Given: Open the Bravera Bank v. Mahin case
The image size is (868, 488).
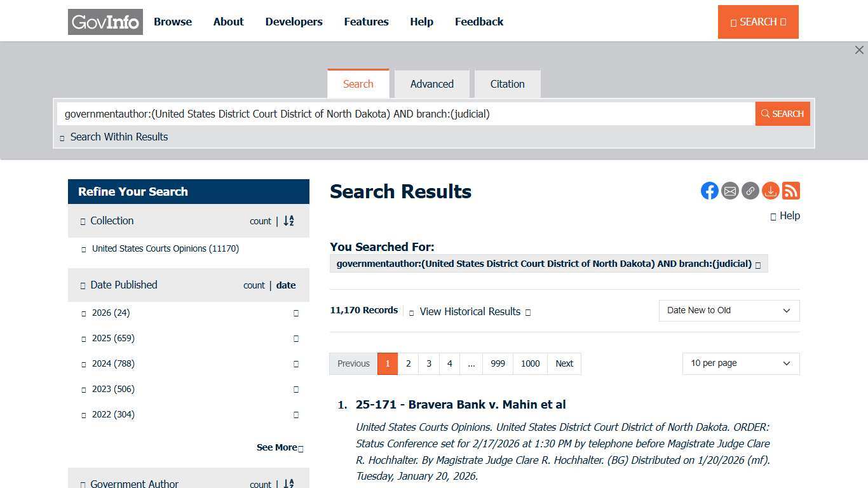Looking at the screenshot, I should click(460, 405).
